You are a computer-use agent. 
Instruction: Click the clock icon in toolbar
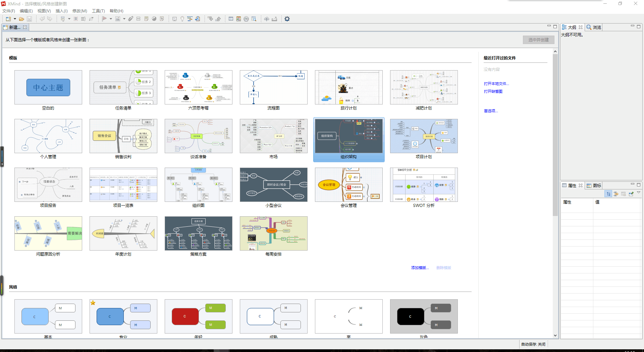[x=246, y=19]
